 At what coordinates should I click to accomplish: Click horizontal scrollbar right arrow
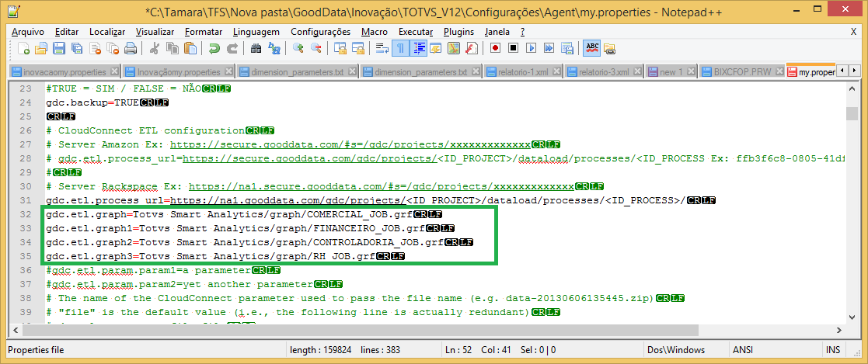[840, 330]
